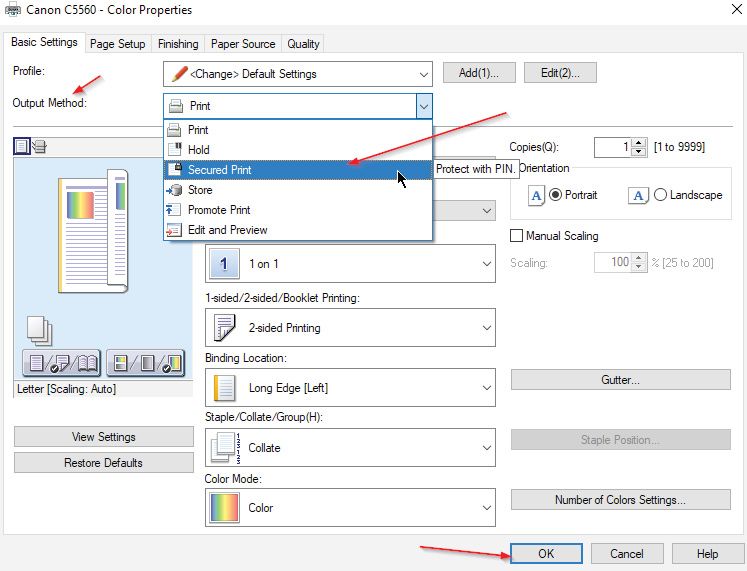Decrease copies with the down arrow

[x=639, y=151]
